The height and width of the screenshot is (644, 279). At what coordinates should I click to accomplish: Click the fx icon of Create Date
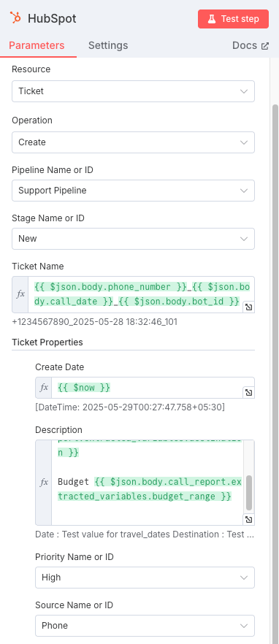click(44, 387)
